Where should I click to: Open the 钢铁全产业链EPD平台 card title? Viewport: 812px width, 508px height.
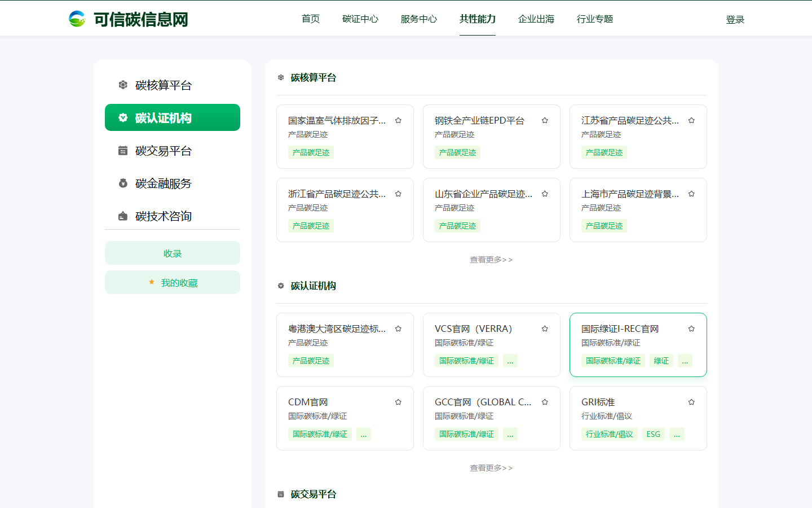point(479,120)
